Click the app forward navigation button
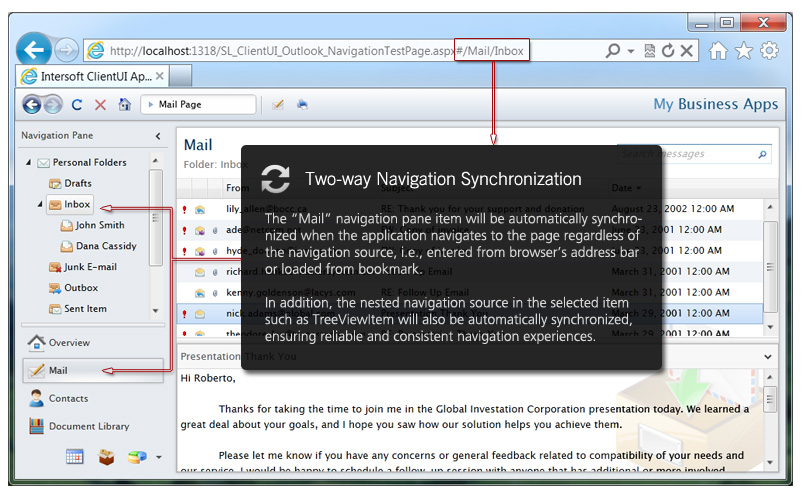Image resolution: width=804 pixels, height=498 pixels. click(x=53, y=105)
